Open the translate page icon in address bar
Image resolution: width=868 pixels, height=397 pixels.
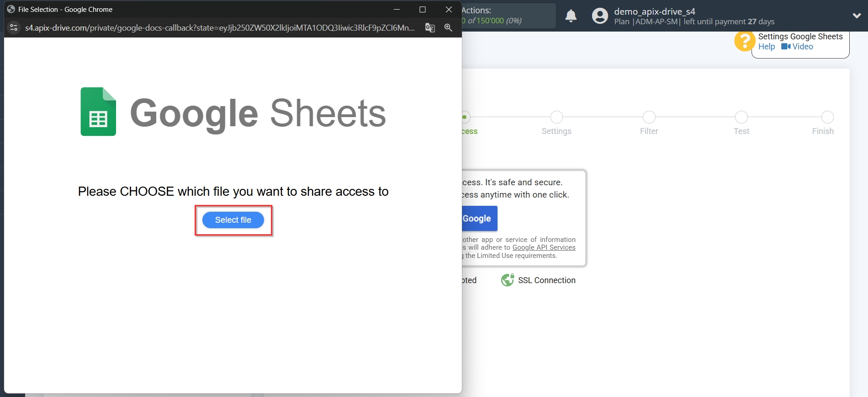point(430,28)
